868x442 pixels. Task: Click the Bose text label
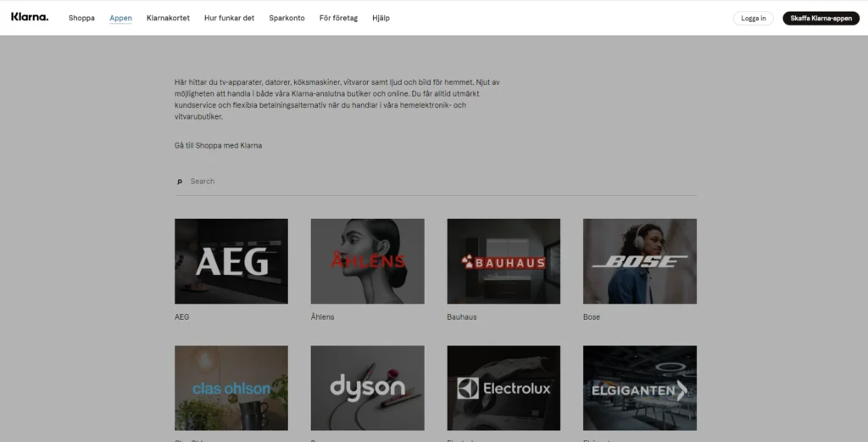tap(591, 317)
